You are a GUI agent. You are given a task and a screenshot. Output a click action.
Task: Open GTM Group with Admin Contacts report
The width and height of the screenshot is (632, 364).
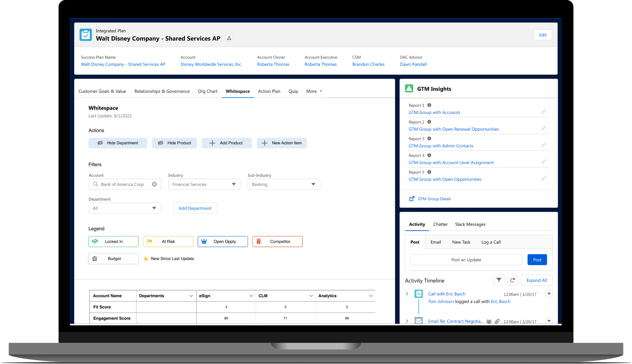pos(441,146)
